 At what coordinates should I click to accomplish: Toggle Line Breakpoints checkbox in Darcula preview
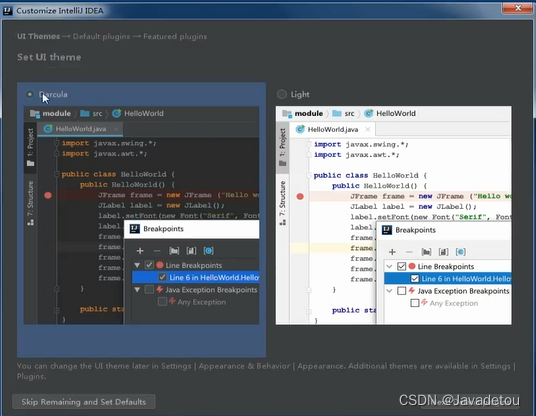pyautogui.click(x=149, y=265)
